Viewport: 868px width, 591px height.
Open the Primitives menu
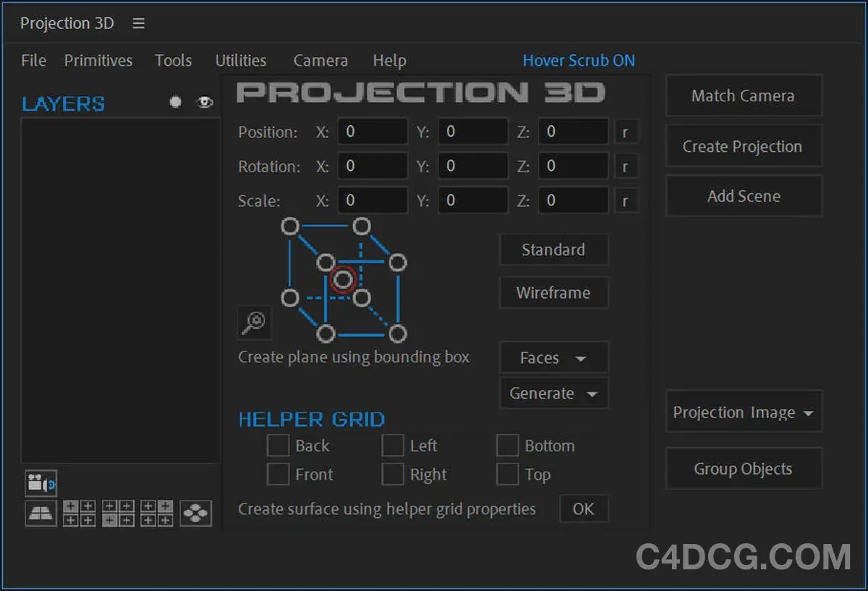[98, 61]
